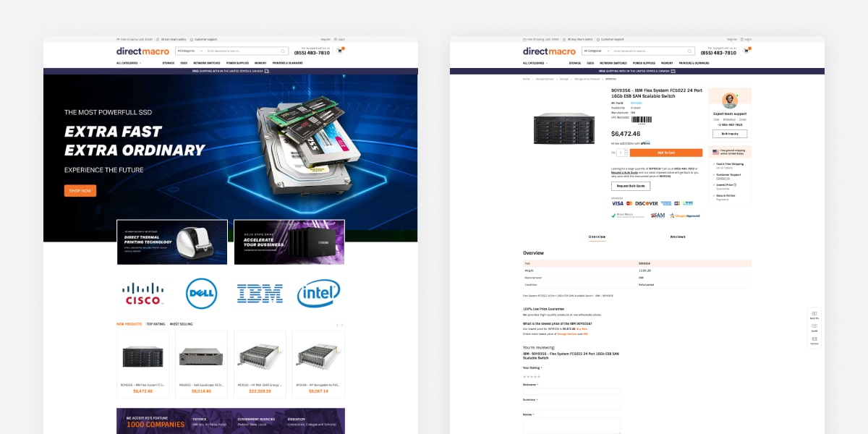
Task: Open the All Categories search dropdown on the product page
Action: (596, 51)
